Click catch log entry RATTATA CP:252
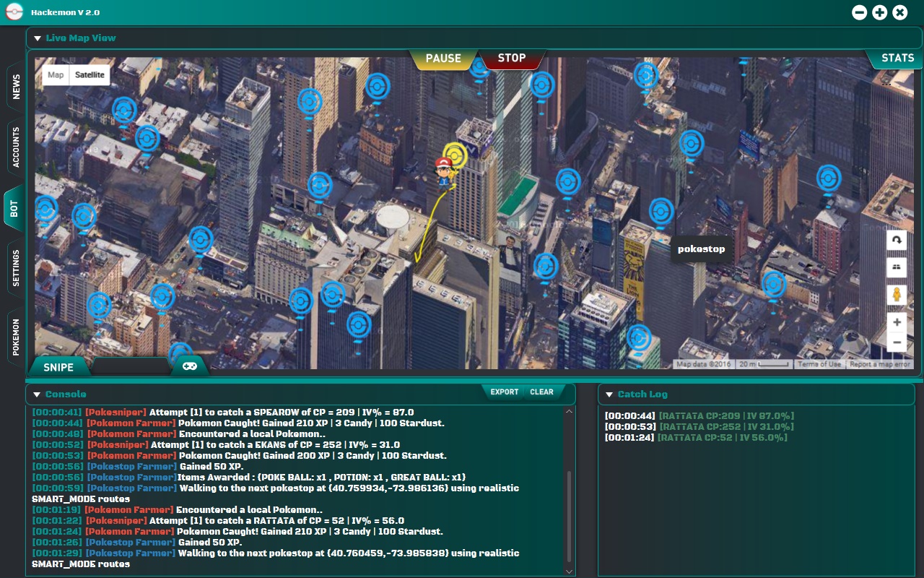Screen dimensions: 924x578 [x=699, y=427]
